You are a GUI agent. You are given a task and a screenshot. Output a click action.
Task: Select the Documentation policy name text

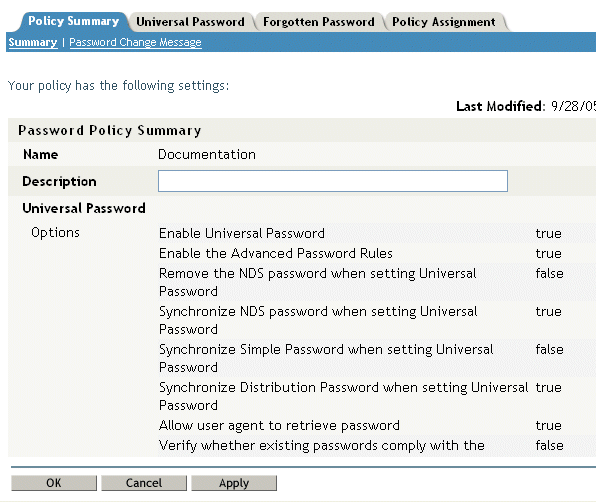click(207, 154)
